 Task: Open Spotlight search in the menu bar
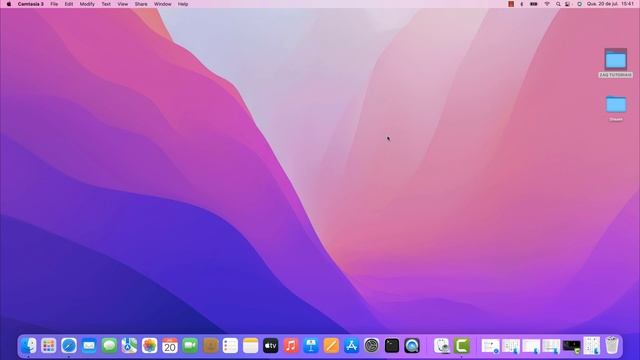(x=558, y=4)
